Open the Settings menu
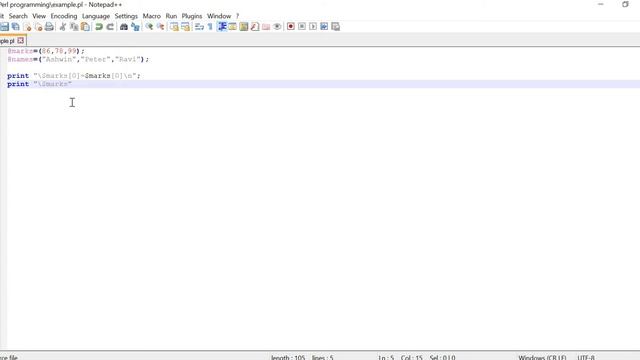 click(x=126, y=16)
